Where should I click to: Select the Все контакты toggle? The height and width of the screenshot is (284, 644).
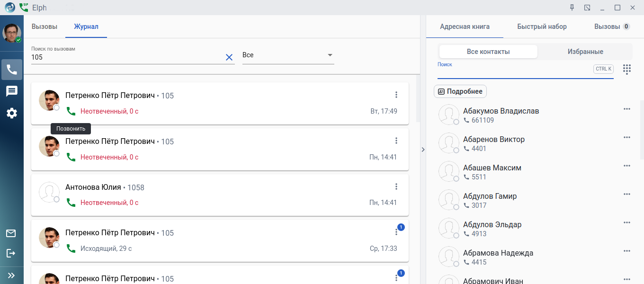(488, 52)
